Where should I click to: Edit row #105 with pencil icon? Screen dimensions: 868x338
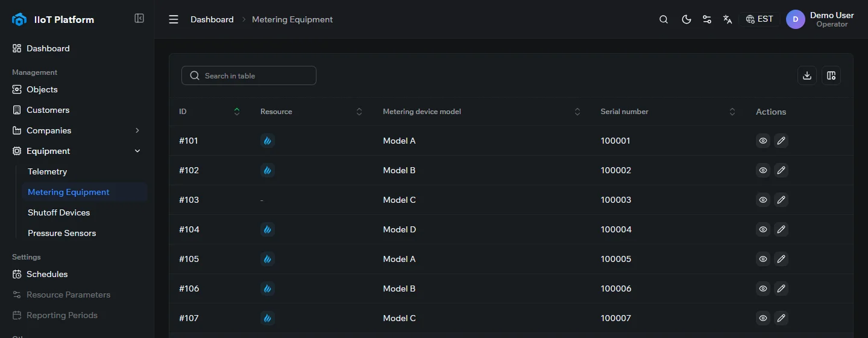[x=781, y=259]
